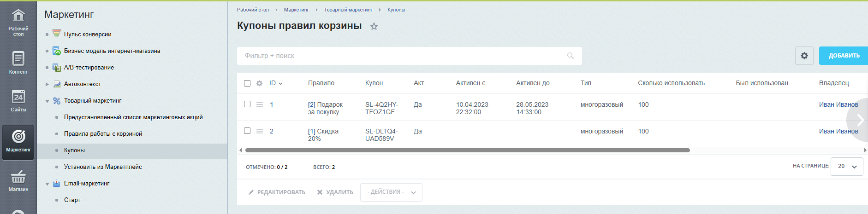Screen dimensions: 868x214
Task: Open Старт under Email-маркетинг
Action: [x=72, y=200]
